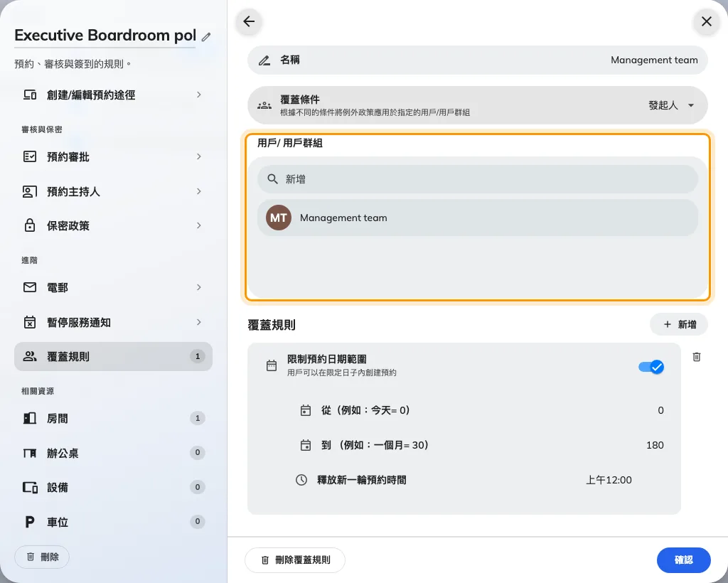The width and height of the screenshot is (728, 583).
Task: Click the 辦公桌 desk icon
Action: (x=30, y=453)
